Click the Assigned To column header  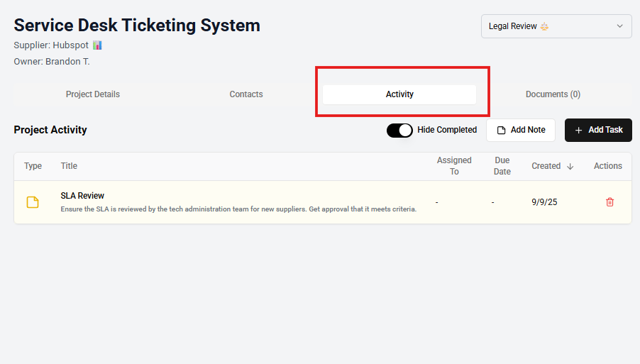tap(454, 166)
